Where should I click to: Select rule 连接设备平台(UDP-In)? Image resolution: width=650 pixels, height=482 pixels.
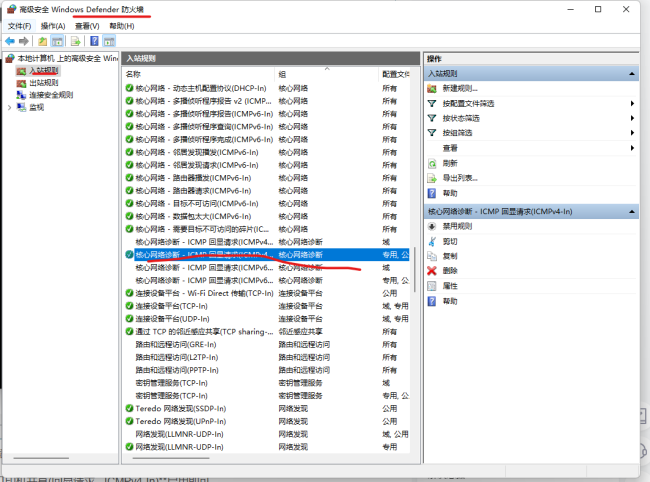(172, 319)
